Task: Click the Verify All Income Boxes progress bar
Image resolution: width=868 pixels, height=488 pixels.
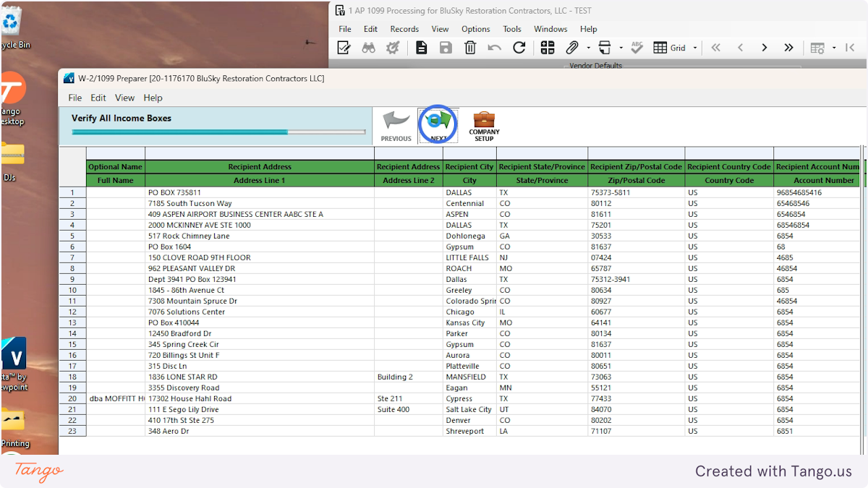Action: click(x=218, y=132)
